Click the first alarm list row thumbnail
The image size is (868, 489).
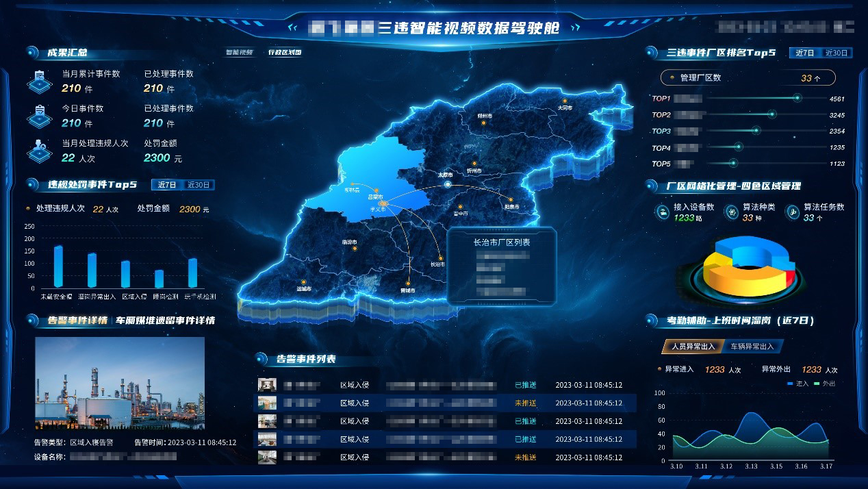(267, 385)
